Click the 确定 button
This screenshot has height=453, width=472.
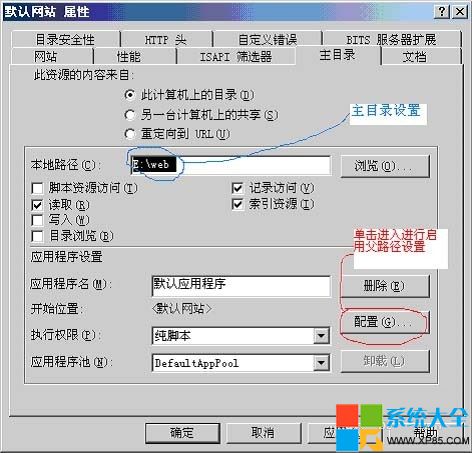pos(182,433)
